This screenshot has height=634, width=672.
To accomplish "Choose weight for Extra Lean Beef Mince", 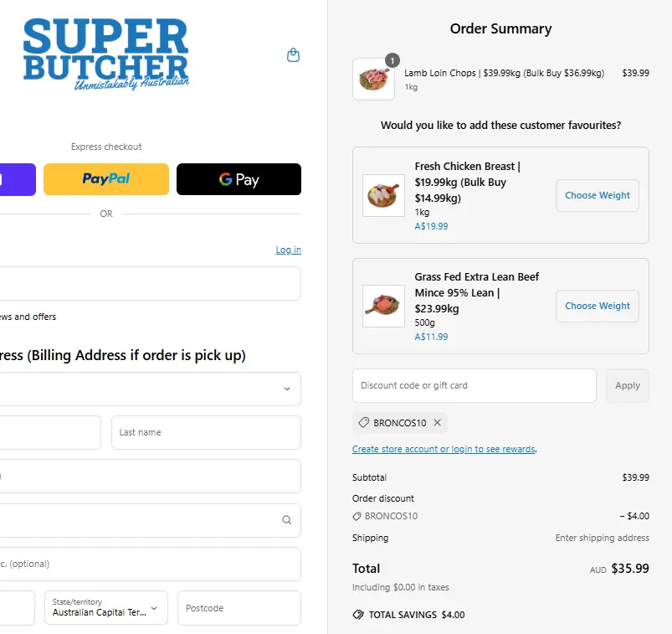I will coord(597,306).
